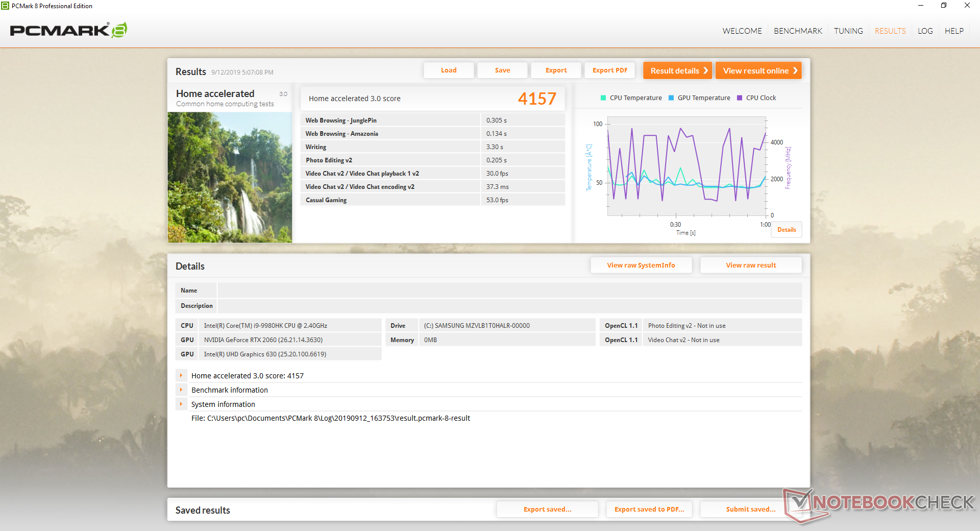This screenshot has height=531, width=980.
Task: Click the Load button
Action: point(449,70)
